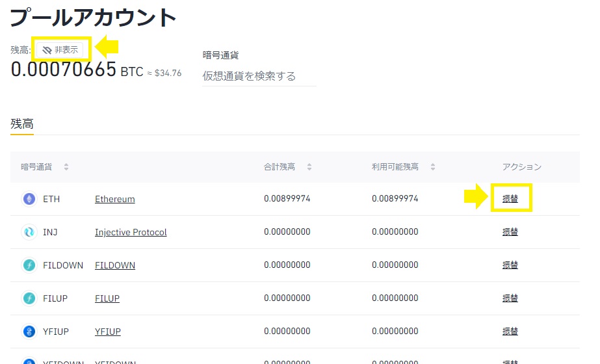Click the 利用可能残高 header text
The height and width of the screenshot is (364, 600).
click(x=395, y=167)
